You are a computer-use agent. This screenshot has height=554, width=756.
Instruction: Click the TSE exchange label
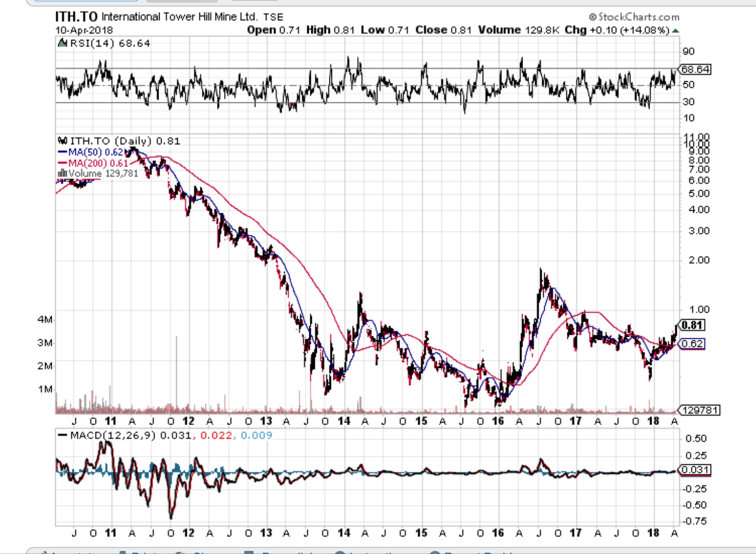click(x=273, y=17)
